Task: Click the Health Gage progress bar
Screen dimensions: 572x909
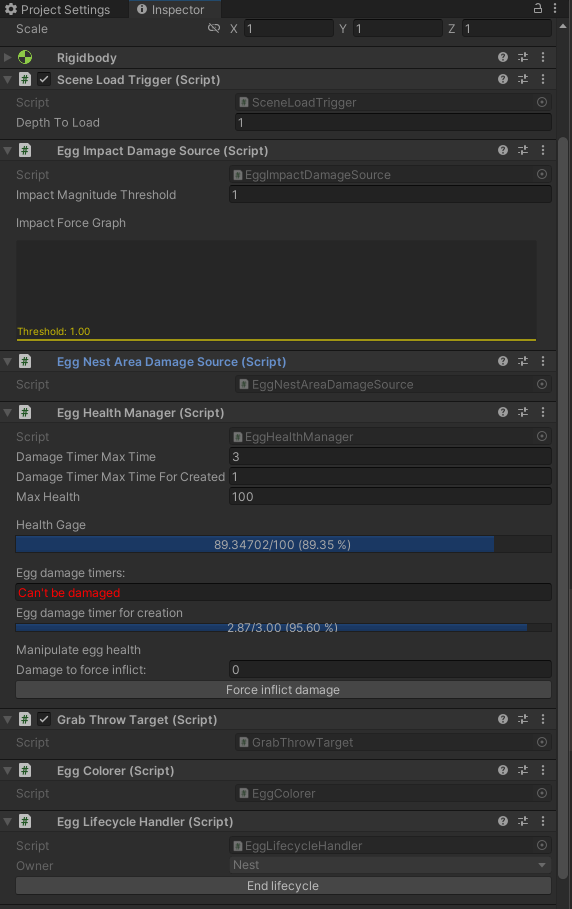Action: tap(283, 544)
